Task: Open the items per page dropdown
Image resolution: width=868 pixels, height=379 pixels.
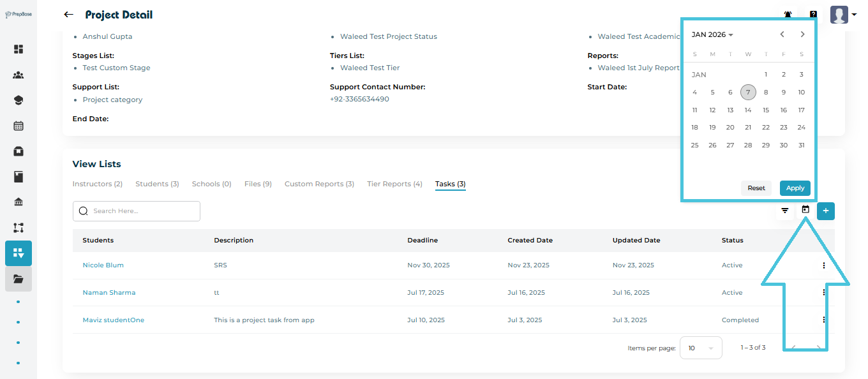Action: 701,348
